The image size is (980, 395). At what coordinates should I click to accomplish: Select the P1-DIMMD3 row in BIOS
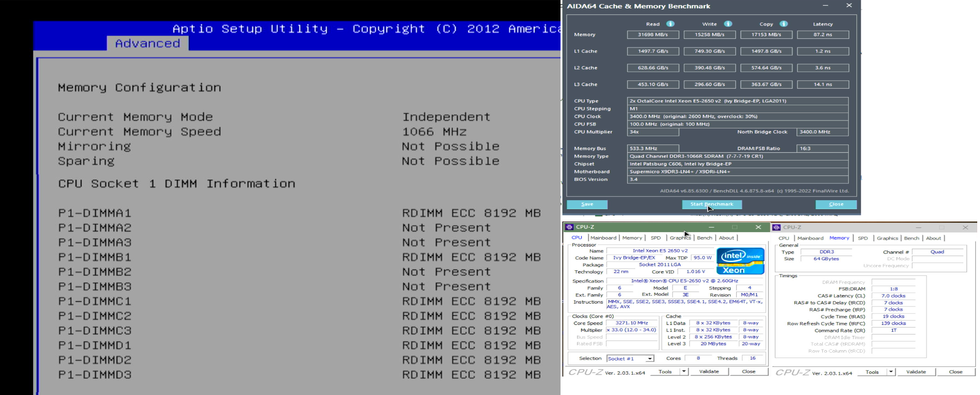click(300, 375)
